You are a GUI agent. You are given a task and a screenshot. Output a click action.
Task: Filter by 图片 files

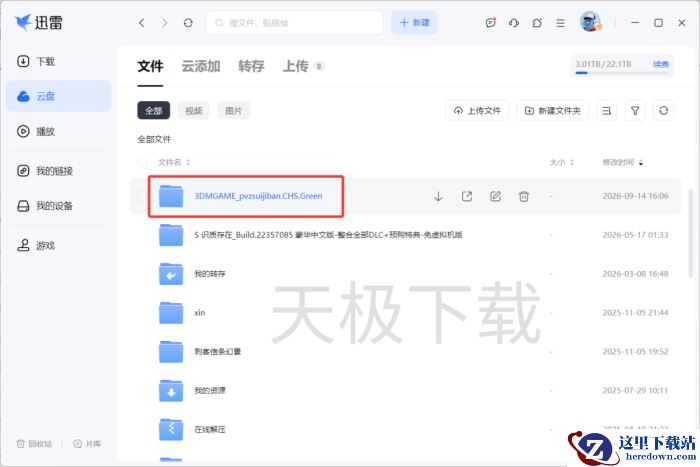pyautogui.click(x=234, y=111)
